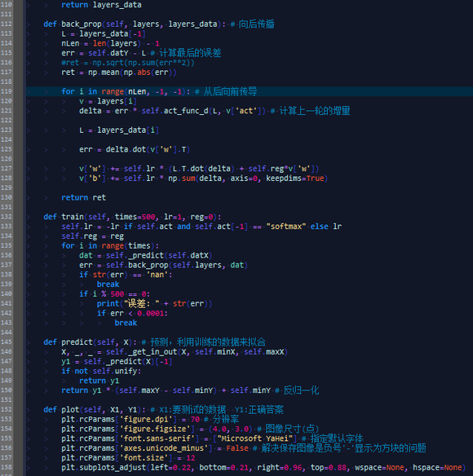Click the 'if i % 500 == 0:' condition
The width and height of the screenshot is (473, 476).
point(114,294)
